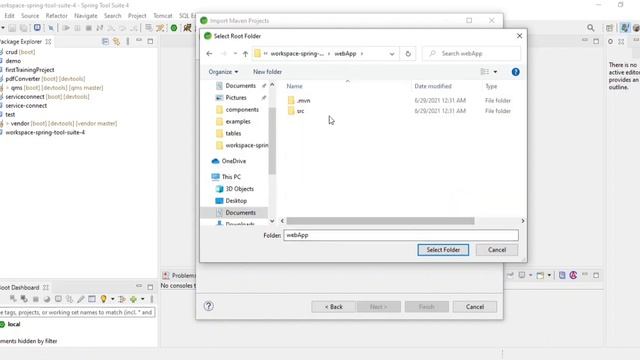
Task: Open the Open Perspective icon
Action: click(x=609, y=28)
